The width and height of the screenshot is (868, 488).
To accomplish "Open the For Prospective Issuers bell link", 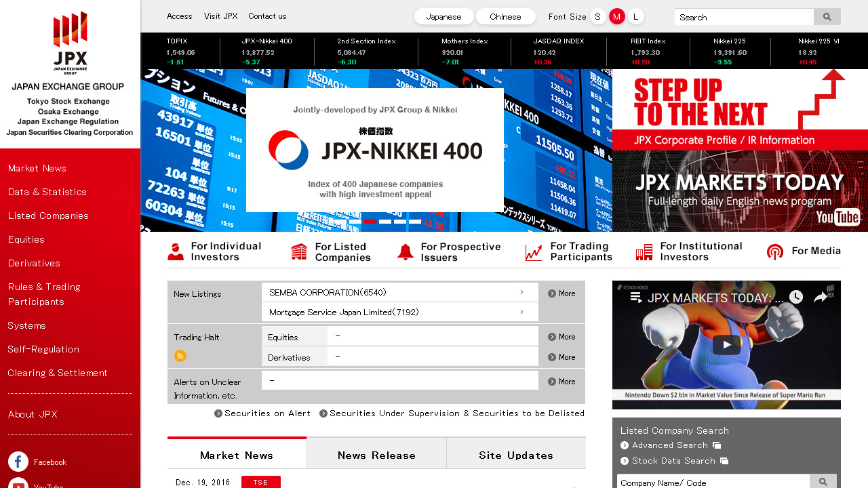I will (x=449, y=251).
